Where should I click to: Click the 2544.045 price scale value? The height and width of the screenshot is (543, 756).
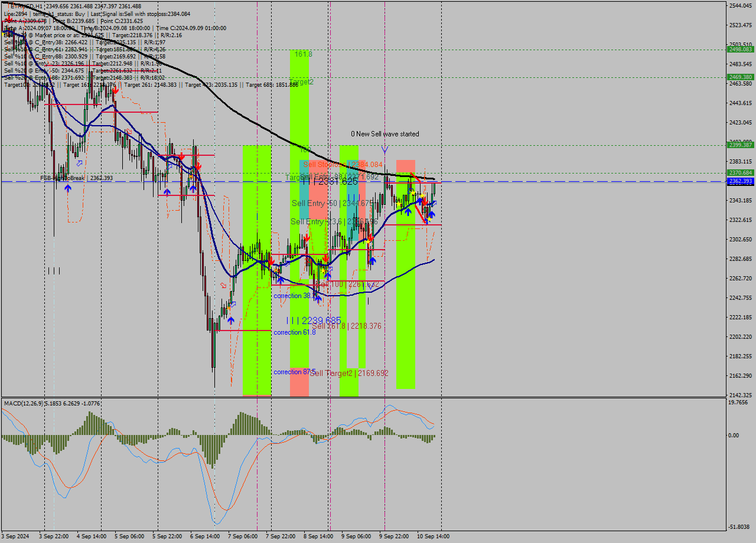(x=741, y=5)
